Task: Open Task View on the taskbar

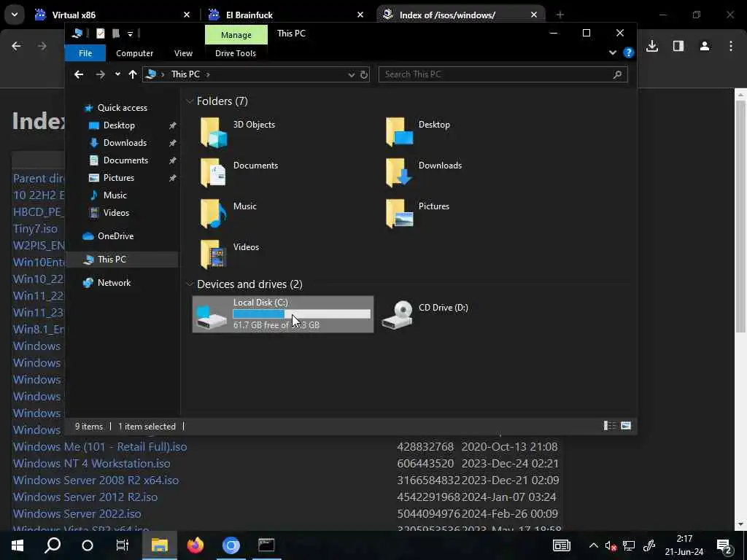Action: pos(123,545)
